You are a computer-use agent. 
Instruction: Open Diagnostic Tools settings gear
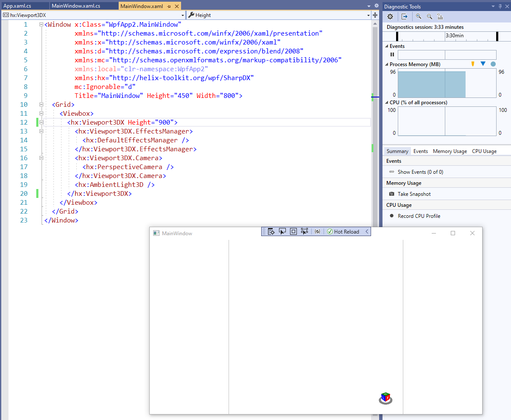[x=390, y=17]
